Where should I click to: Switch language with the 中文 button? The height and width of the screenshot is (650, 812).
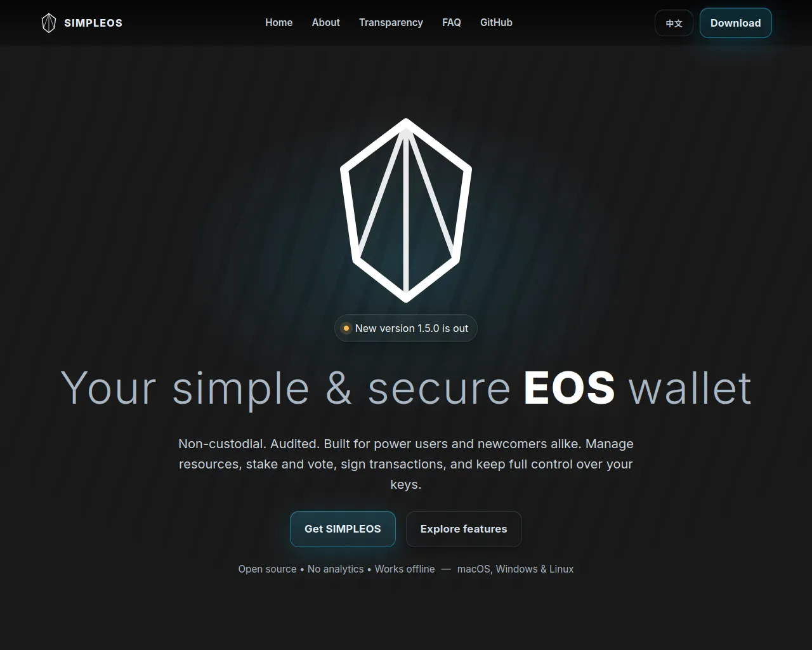click(x=674, y=23)
